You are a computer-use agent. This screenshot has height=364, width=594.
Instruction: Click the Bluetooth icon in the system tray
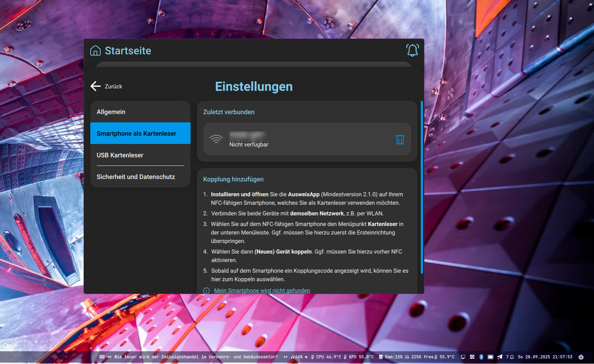pyautogui.click(x=481, y=357)
